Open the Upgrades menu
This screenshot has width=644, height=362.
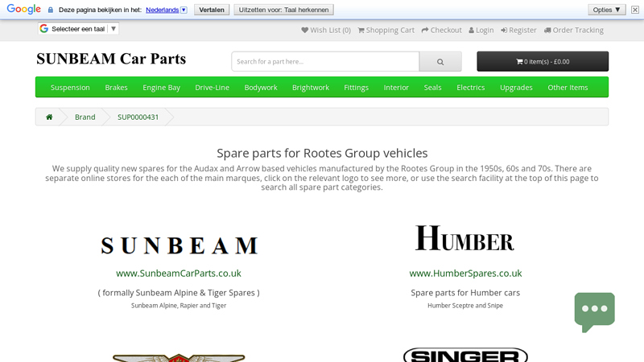point(516,88)
